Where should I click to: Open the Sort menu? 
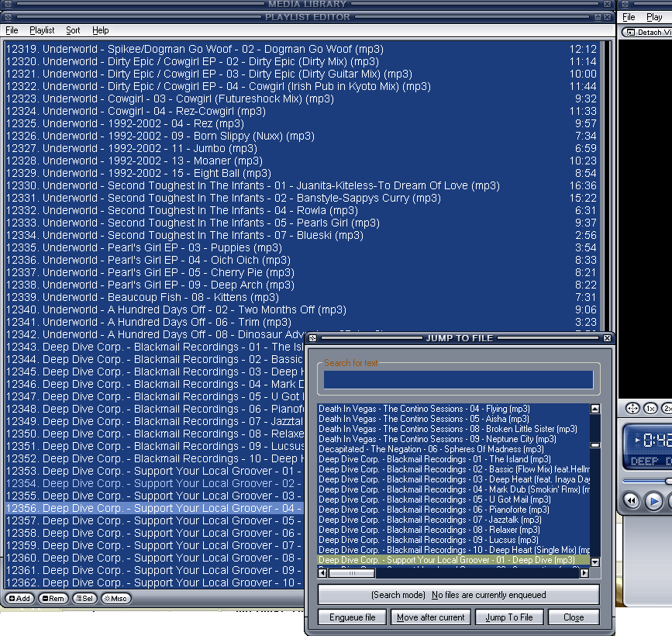click(73, 30)
